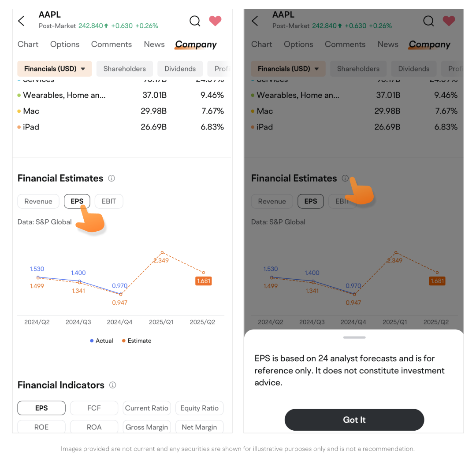Select the Gross Margin indicator chip
476x462 pixels.
point(147,427)
